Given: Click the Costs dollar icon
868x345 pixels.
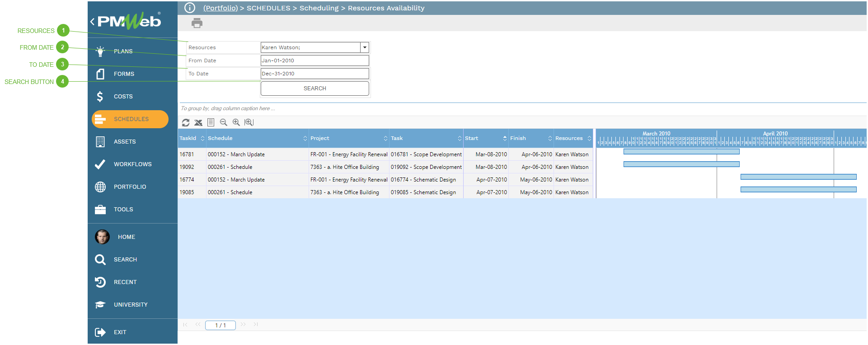Looking at the screenshot, I should (100, 97).
